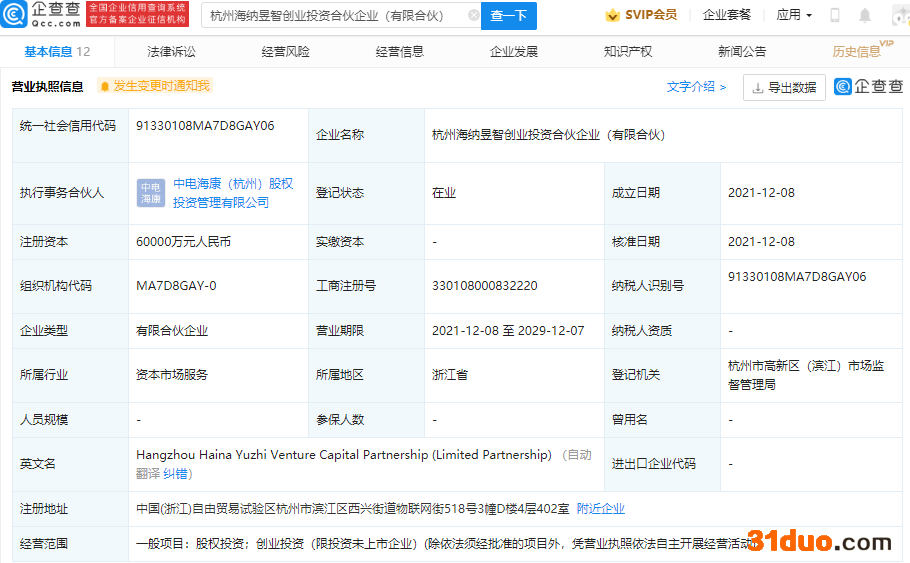Select the business scope text 一般项目：股权投资
The width and height of the screenshot is (910, 563).
coord(445,544)
